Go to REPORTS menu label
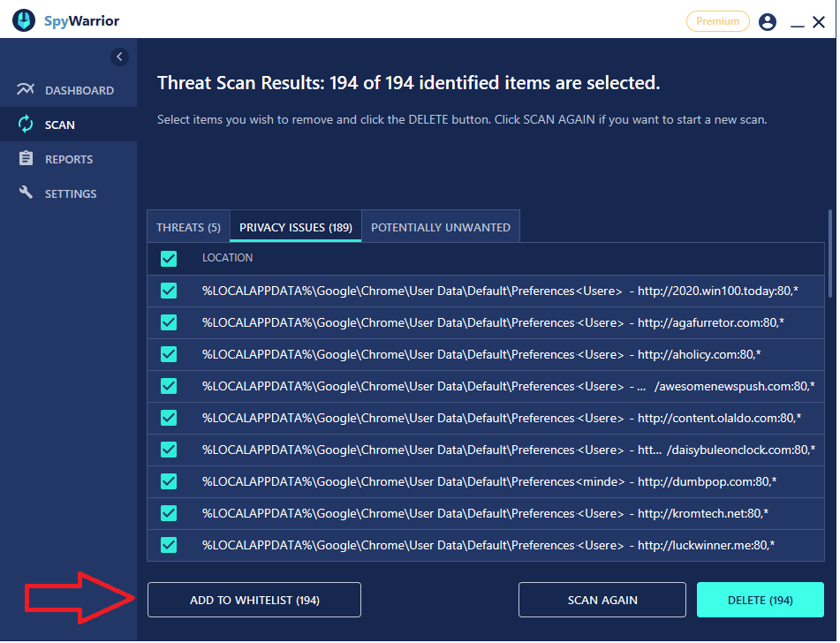This screenshot has height=643, width=840. [x=69, y=159]
